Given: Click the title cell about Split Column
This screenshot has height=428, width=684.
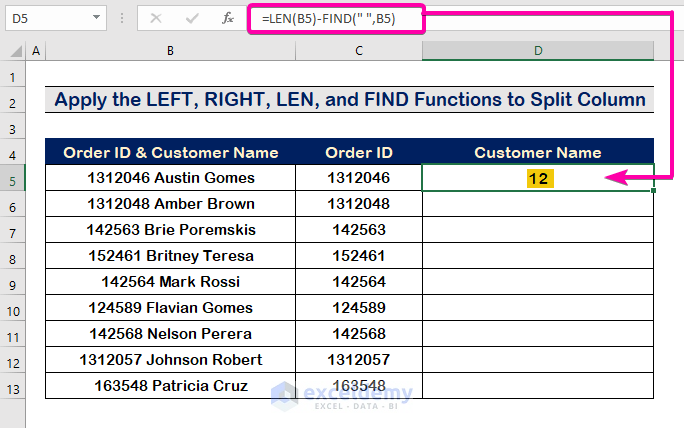Looking at the screenshot, I should coord(350,100).
